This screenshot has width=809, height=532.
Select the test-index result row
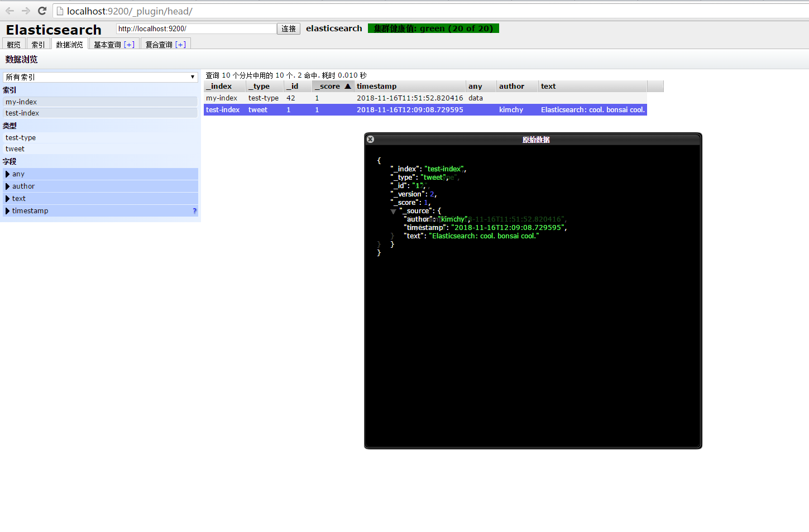[425, 110]
